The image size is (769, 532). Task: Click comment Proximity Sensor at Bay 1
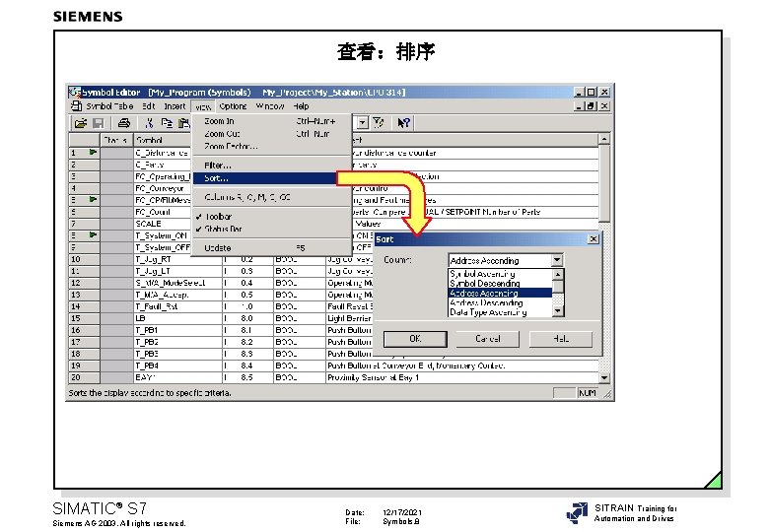pos(462,377)
